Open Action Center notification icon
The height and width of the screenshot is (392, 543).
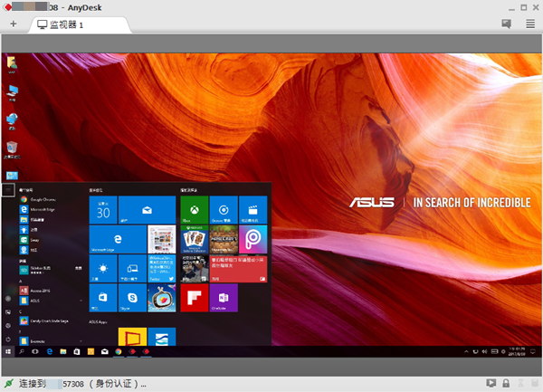coord(533,351)
